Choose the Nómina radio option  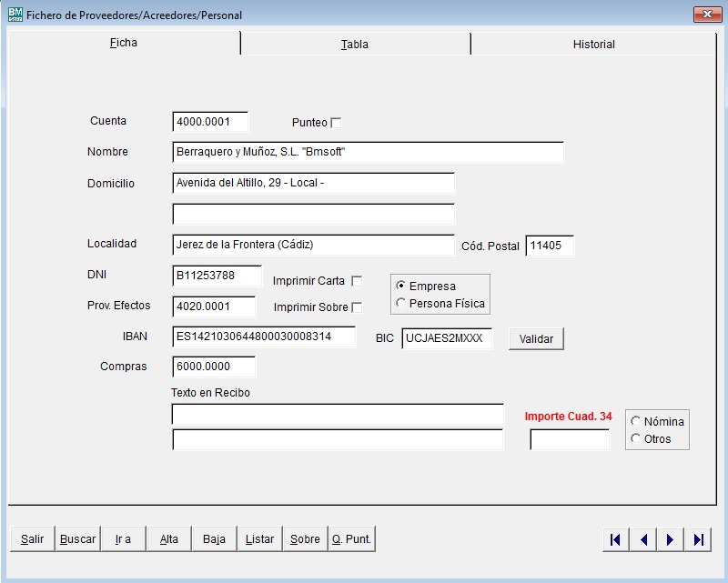click(x=635, y=421)
